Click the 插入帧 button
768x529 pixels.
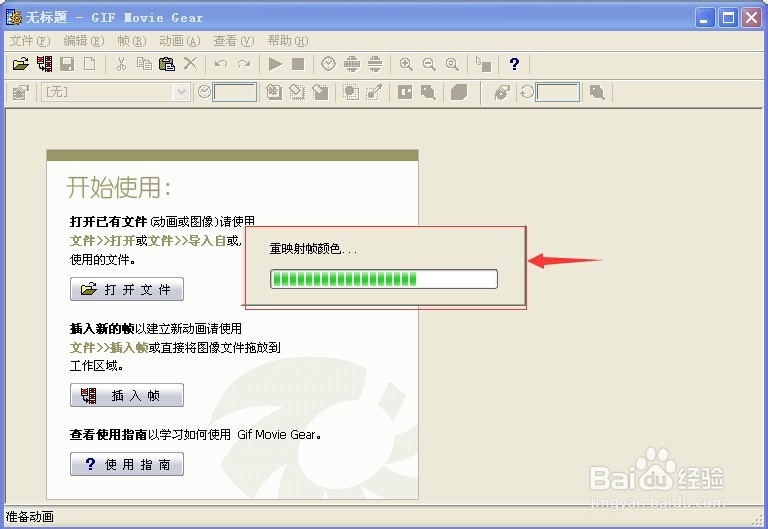(x=127, y=395)
